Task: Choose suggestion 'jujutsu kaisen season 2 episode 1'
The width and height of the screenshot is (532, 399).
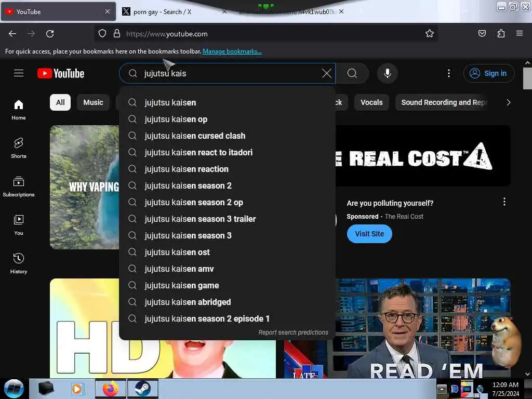Action: [228, 318]
